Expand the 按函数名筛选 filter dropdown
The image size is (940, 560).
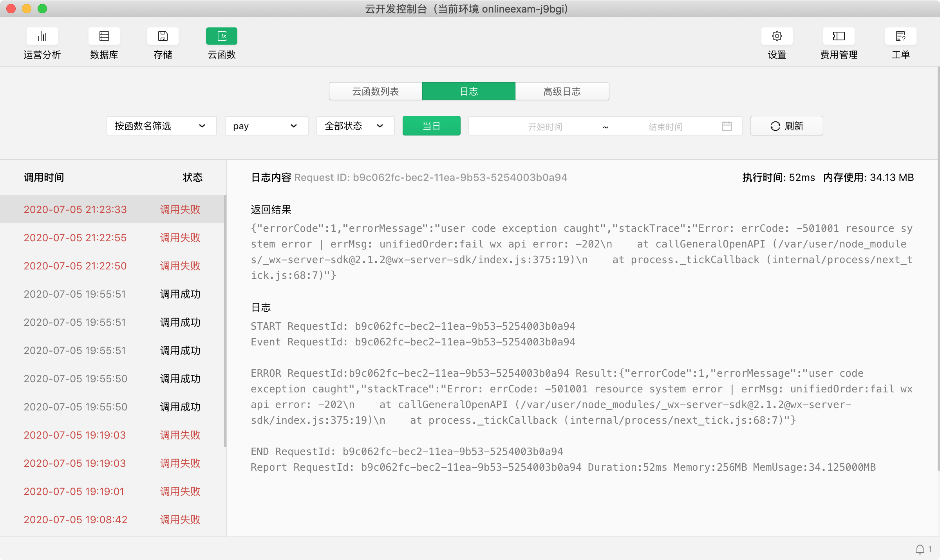161,126
